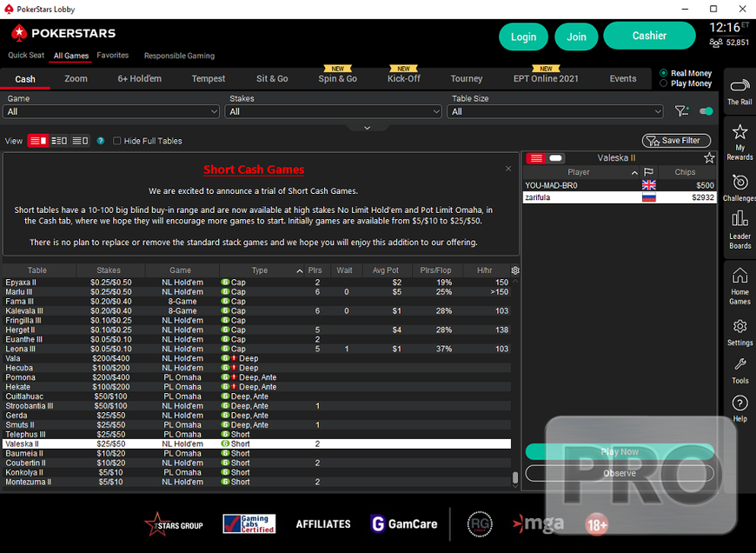This screenshot has width=756, height=553.
Task: Open the Quick Seat menu
Action: pyautogui.click(x=26, y=55)
